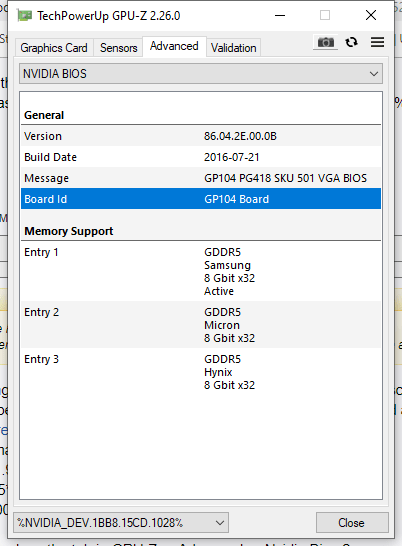The width and height of the screenshot is (402, 546).
Task: Go to the Validation tab
Action: (233, 48)
